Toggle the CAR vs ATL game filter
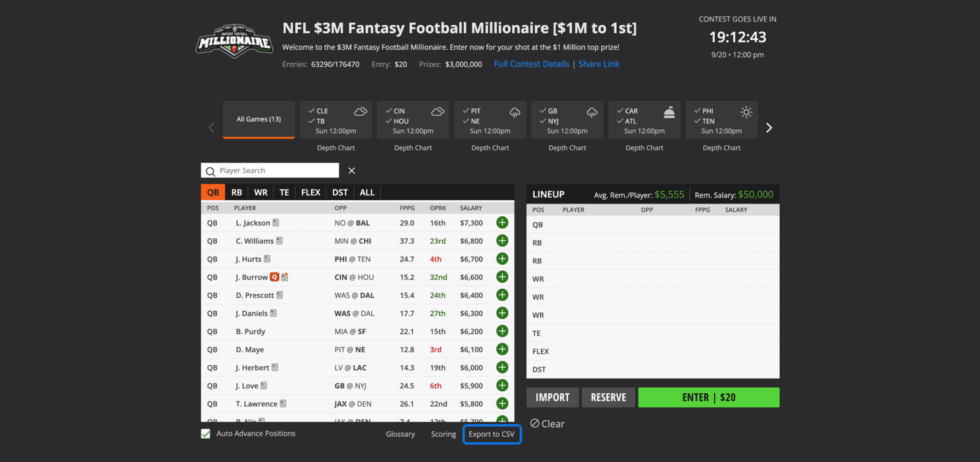Image resolution: width=980 pixels, height=462 pixels. [644, 120]
